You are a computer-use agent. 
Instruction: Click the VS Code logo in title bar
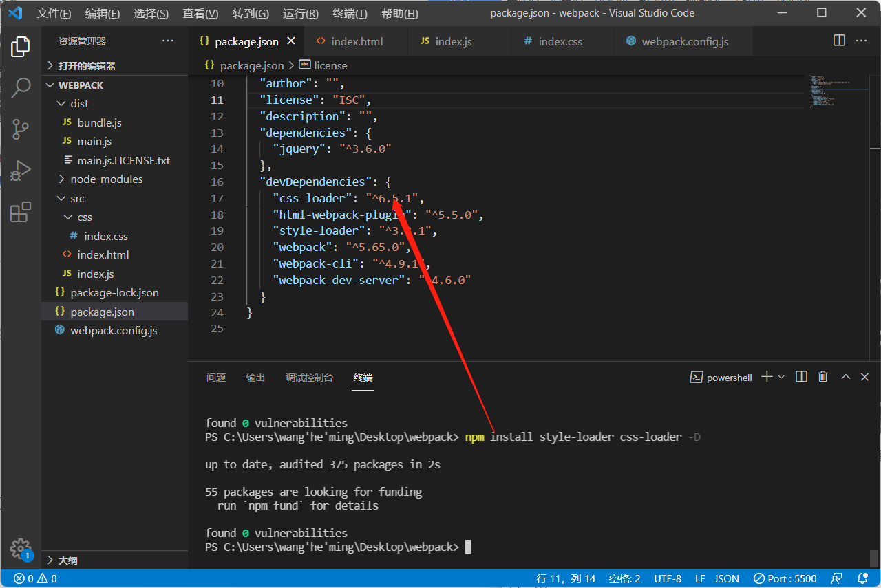(15, 13)
